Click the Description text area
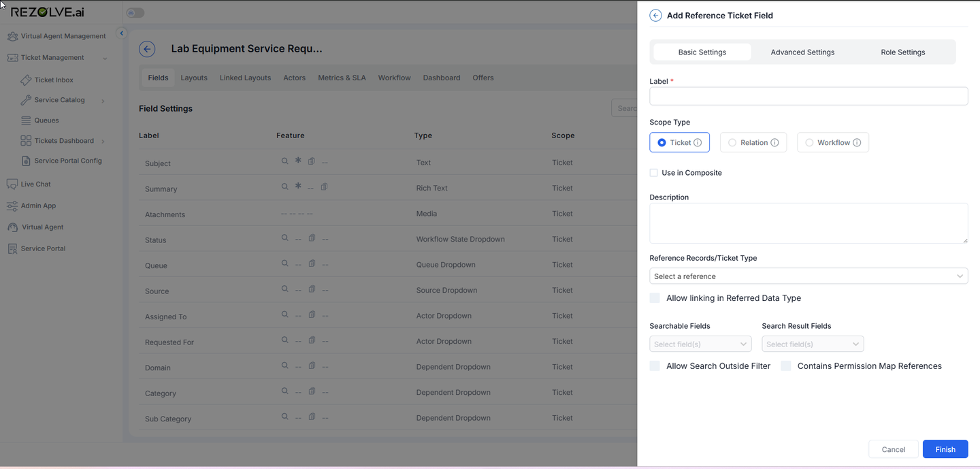The height and width of the screenshot is (469, 980). point(808,223)
